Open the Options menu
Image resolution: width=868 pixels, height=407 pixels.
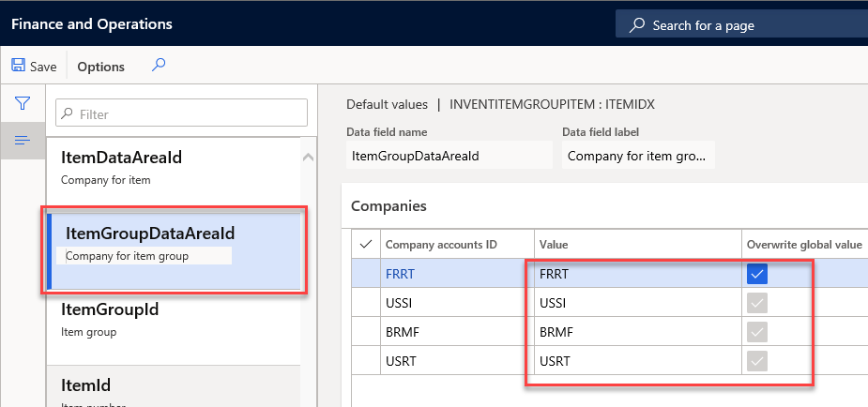(100, 67)
